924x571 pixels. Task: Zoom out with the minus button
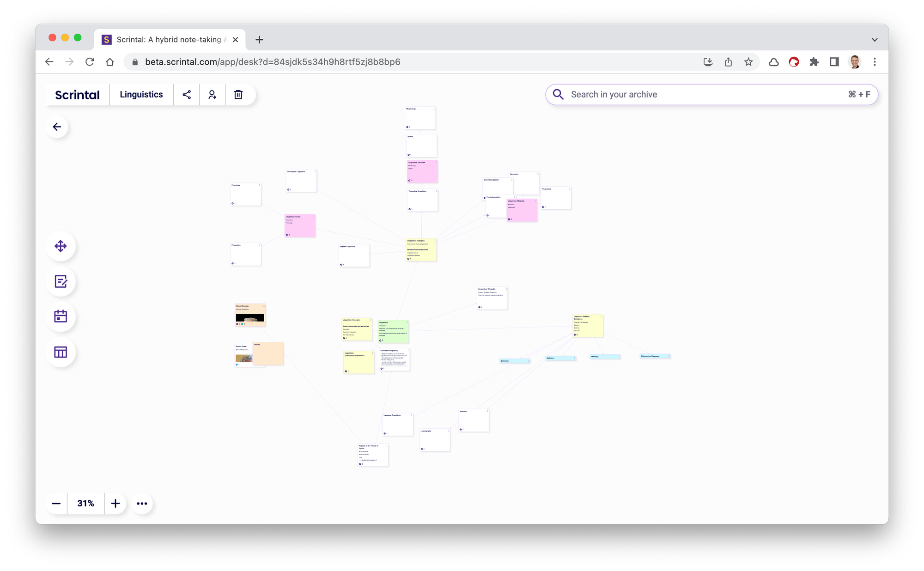tap(56, 503)
